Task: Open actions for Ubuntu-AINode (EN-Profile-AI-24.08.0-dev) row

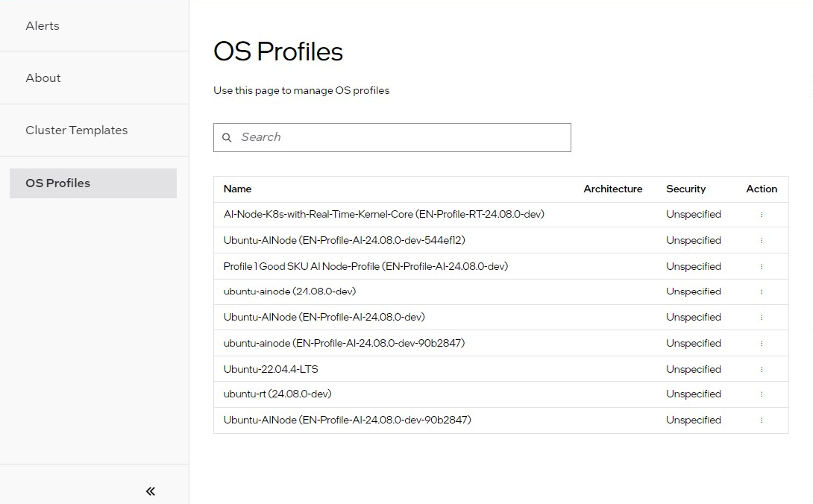Action: tap(762, 318)
